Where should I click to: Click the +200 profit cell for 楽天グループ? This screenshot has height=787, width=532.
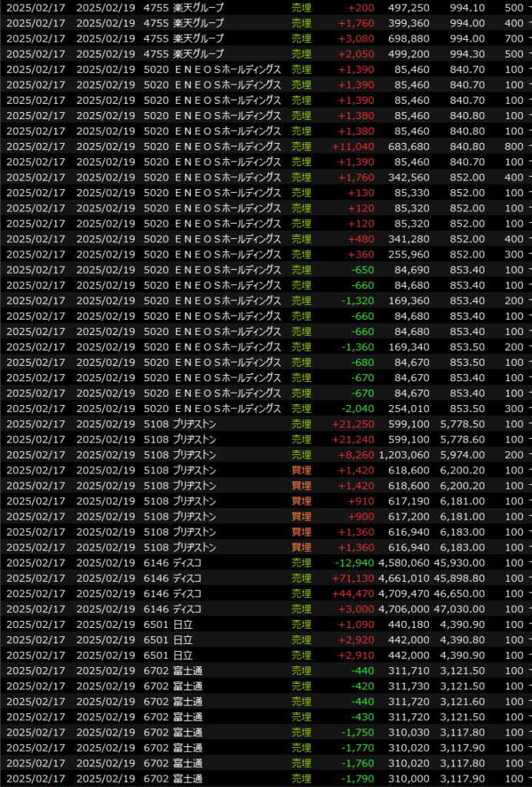coord(360,7)
